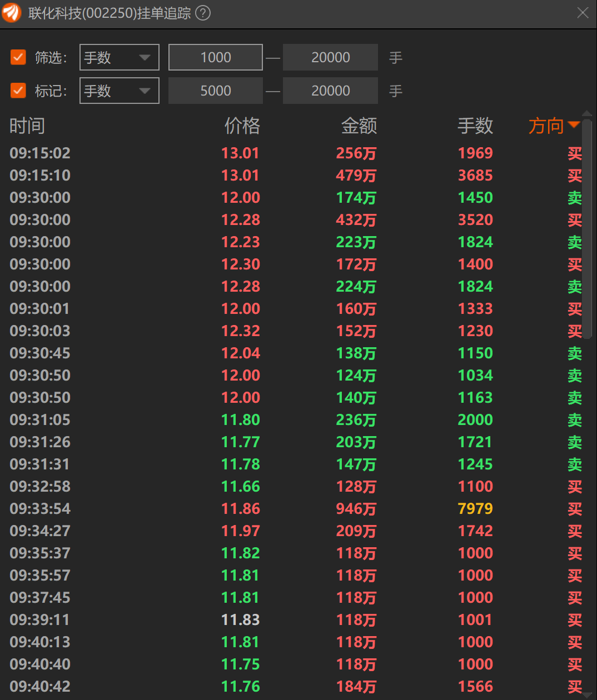Sort by the 时间 column header
The image size is (597, 700).
pos(27,126)
